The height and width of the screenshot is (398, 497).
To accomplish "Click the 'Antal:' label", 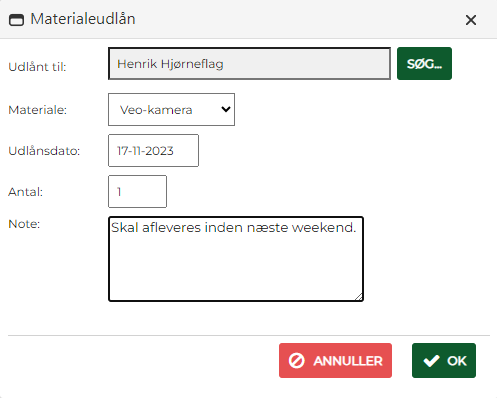I will point(26,192).
